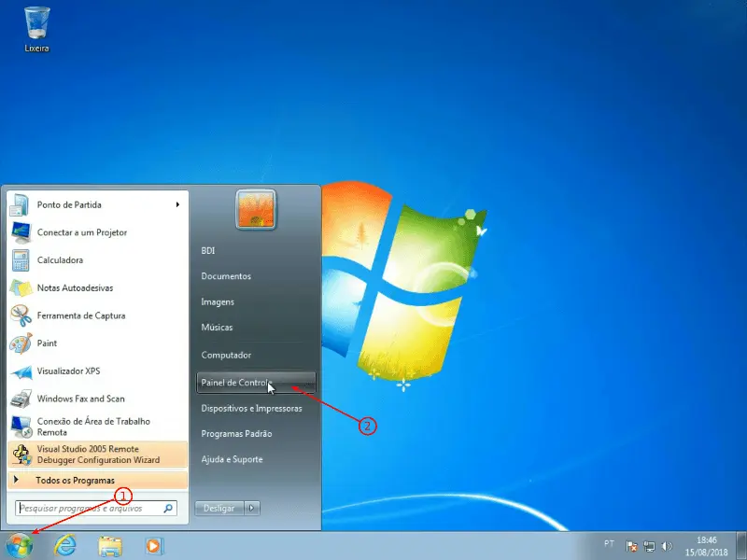
Task: Open Imagens from the Start menu
Action: (218, 301)
